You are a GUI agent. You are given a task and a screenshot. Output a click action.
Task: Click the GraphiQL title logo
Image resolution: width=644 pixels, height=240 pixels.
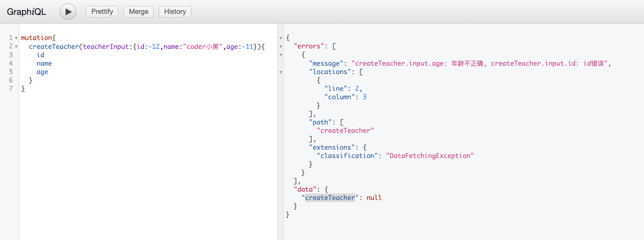click(26, 12)
